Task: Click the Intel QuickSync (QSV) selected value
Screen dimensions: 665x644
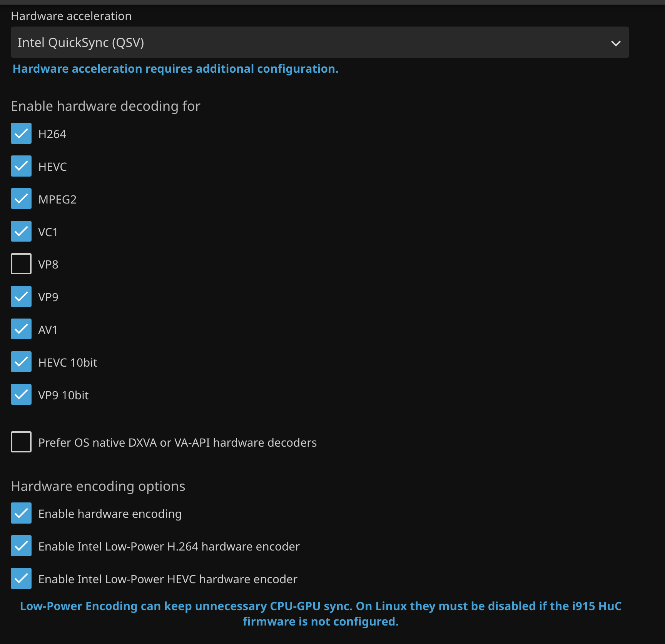Action: tap(81, 42)
